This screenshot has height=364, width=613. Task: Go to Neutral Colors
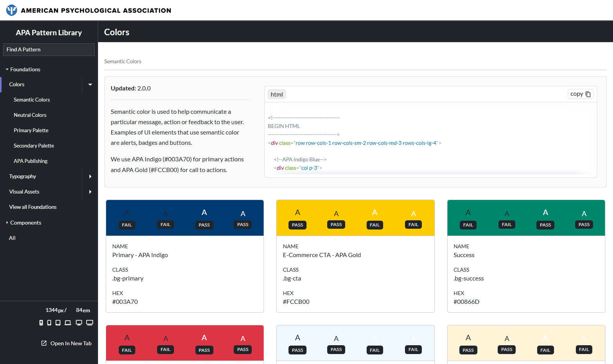[x=30, y=115]
